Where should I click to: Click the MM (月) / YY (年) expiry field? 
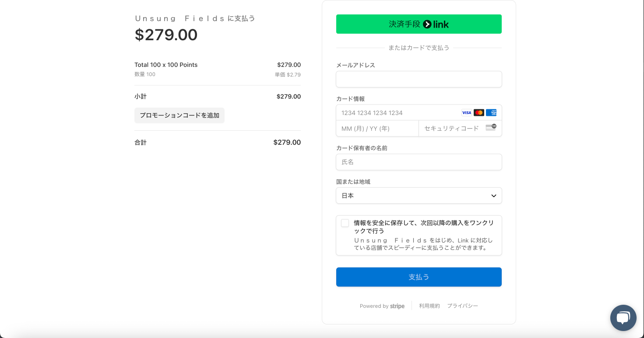click(x=377, y=128)
